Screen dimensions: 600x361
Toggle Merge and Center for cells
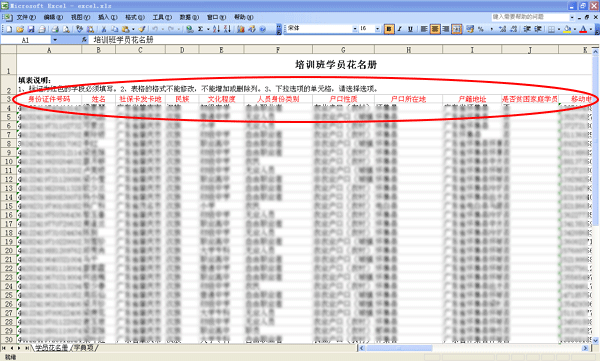click(x=457, y=29)
